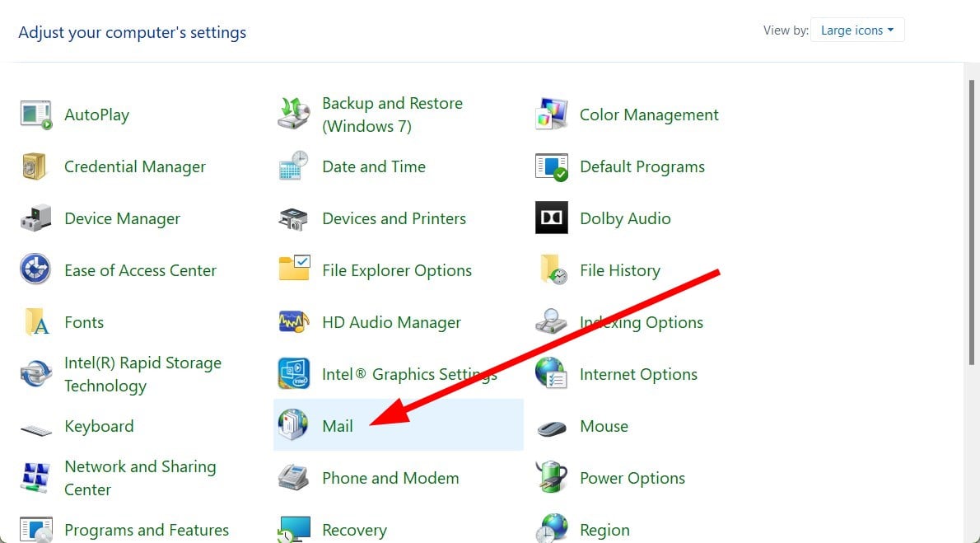Open the Keyboard icon
Viewport: 980px width, 543px height.
(35, 430)
